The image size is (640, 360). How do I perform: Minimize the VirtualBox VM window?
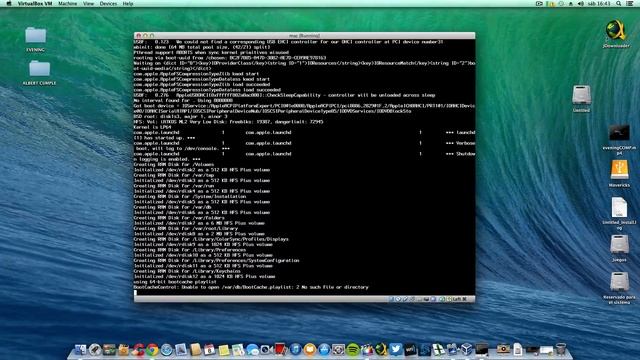coord(145,36)
